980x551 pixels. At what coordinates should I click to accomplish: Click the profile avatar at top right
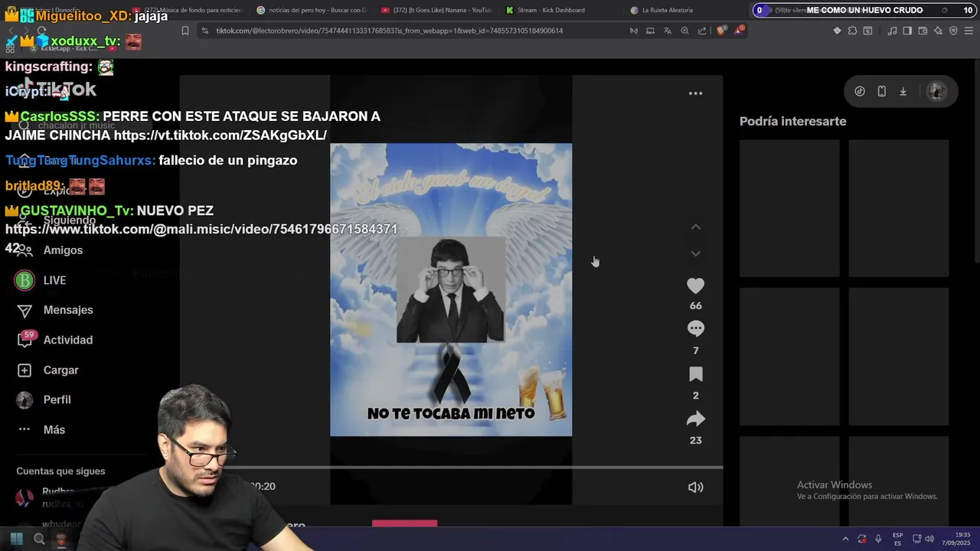pyautogui.click(x=936, y=91)
